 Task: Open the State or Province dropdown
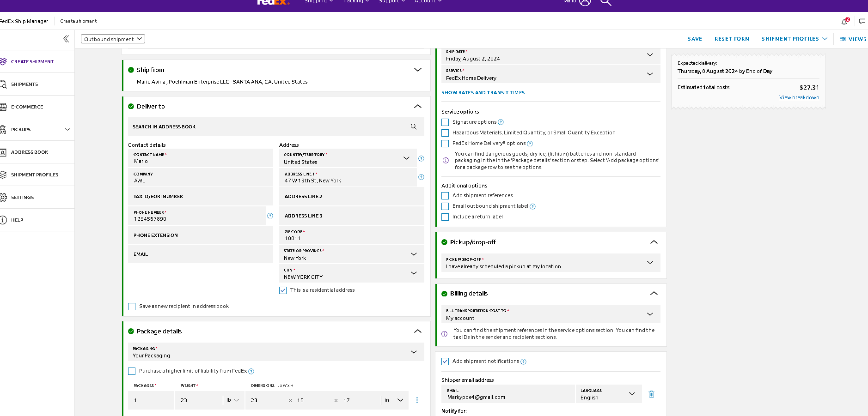click(351, 254)
